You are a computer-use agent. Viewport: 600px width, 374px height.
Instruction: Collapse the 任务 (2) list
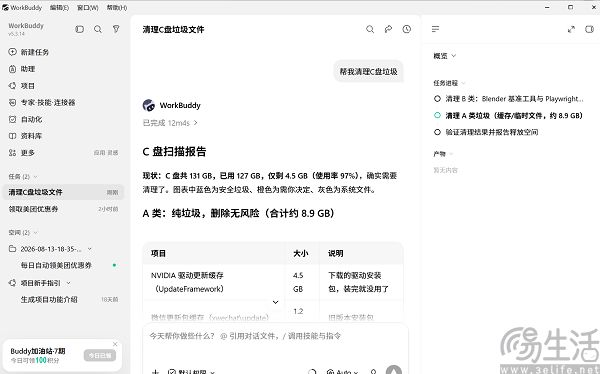click(x=36, y=176)
